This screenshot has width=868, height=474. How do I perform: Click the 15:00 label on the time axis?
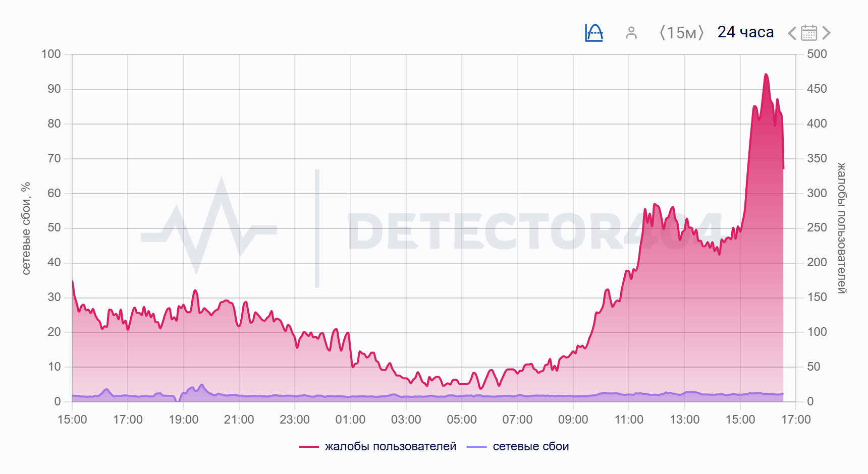72,419
